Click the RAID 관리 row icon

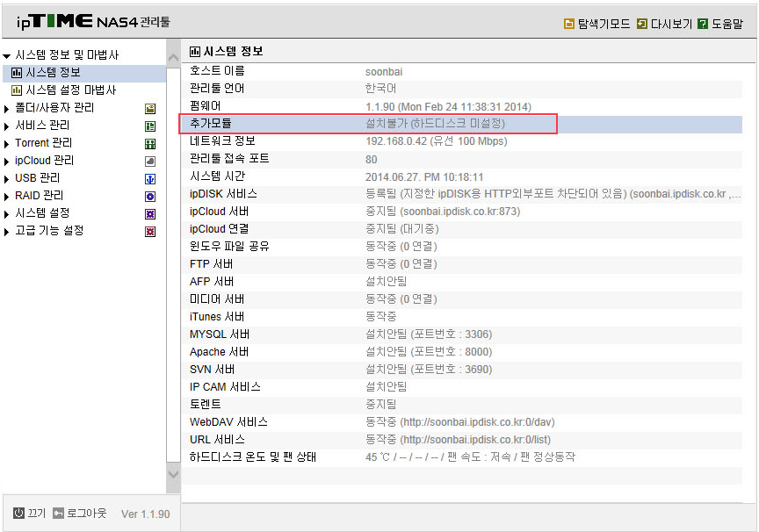[x=150, y=197]
